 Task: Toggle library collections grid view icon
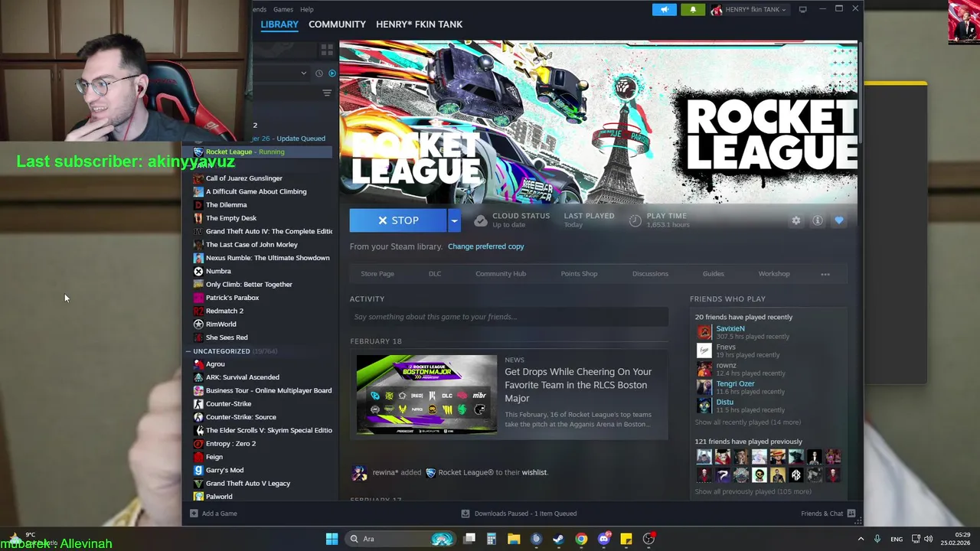click(327, 50)
